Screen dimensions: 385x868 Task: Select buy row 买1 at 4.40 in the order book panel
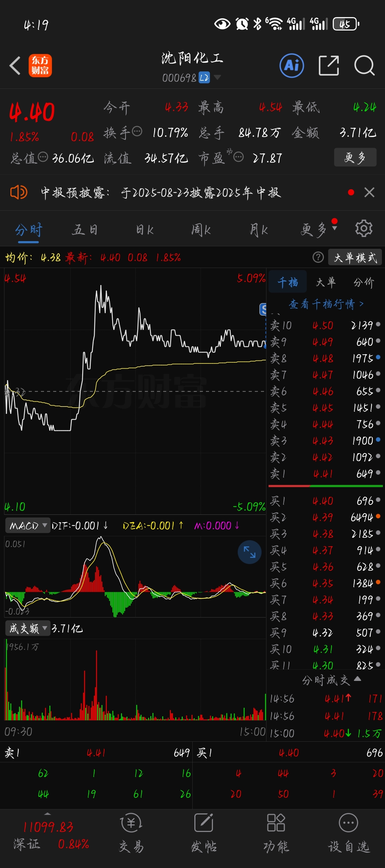325,501
